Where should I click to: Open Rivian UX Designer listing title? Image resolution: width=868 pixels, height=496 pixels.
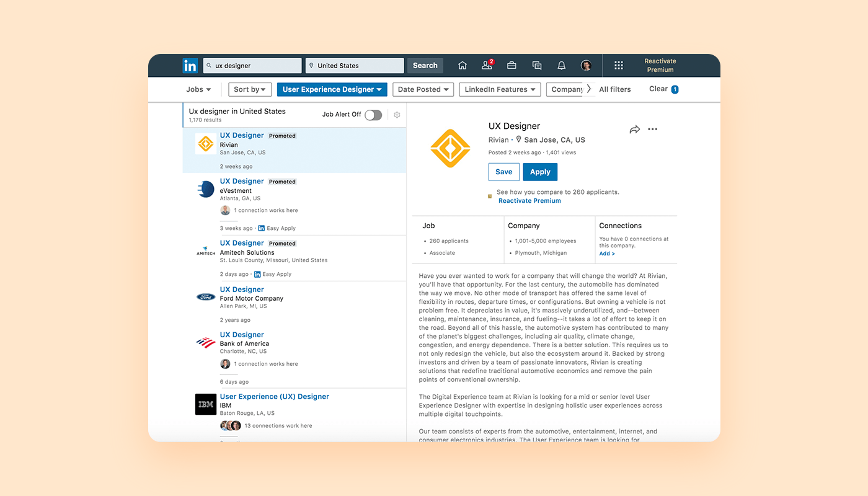(242, 135)
